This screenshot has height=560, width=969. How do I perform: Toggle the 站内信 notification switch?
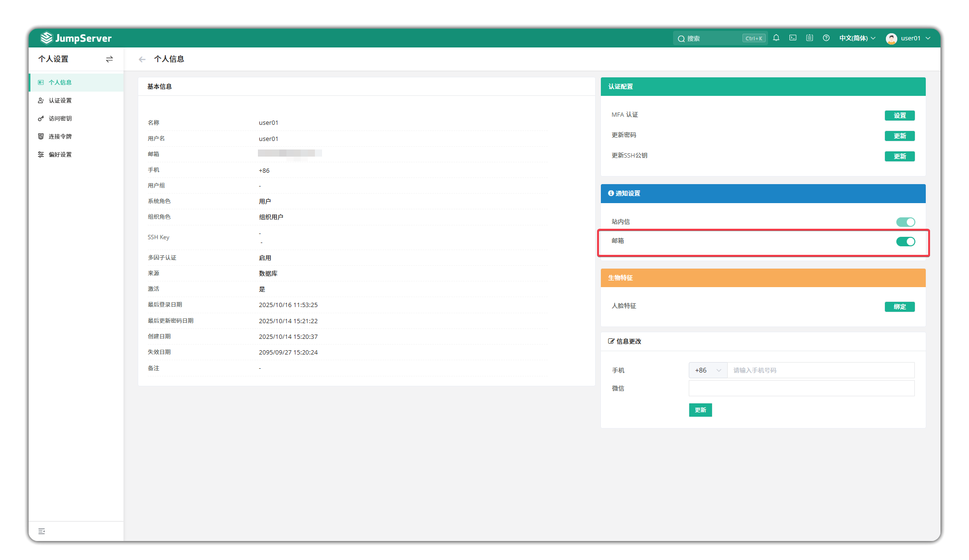pos(905,222)
